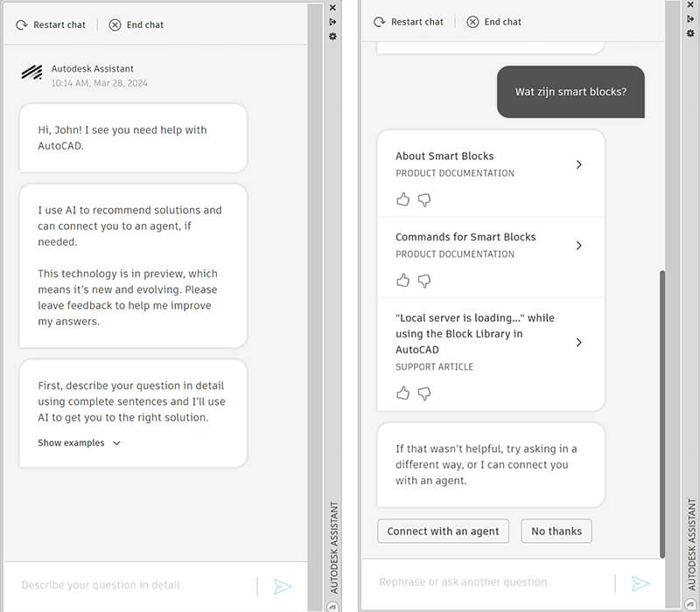Open palette settings gear in the left panel
Viewport: 700px width, 612px height.
[332, 36]
